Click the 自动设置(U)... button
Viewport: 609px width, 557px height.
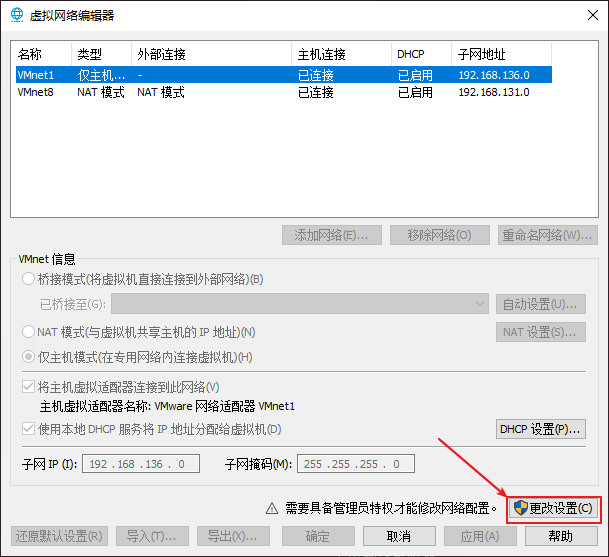click(x=541, y=304)
